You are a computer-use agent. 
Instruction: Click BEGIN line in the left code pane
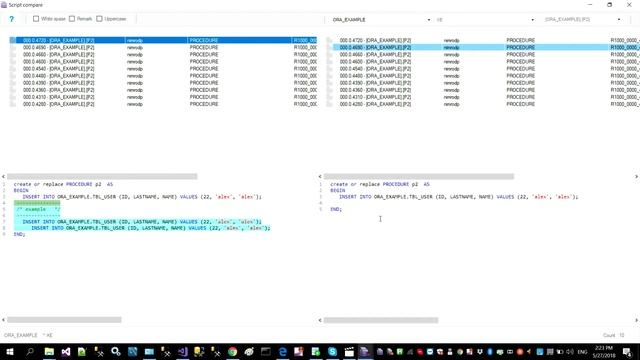(21, 190)
